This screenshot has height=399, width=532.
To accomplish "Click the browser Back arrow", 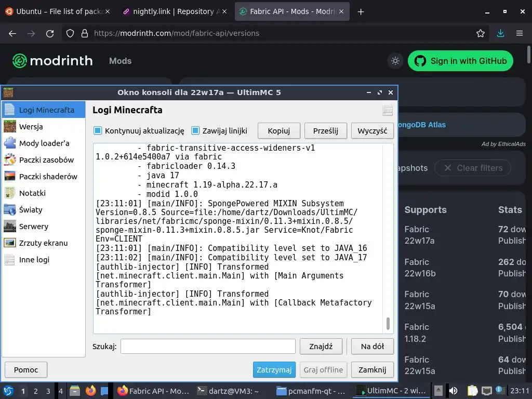I will point(12,33).
